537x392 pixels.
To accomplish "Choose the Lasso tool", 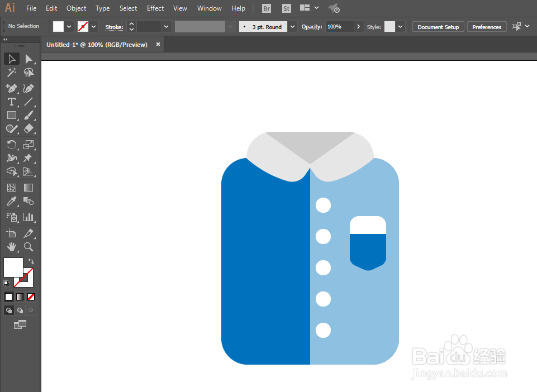I will [x=28, y=73].
